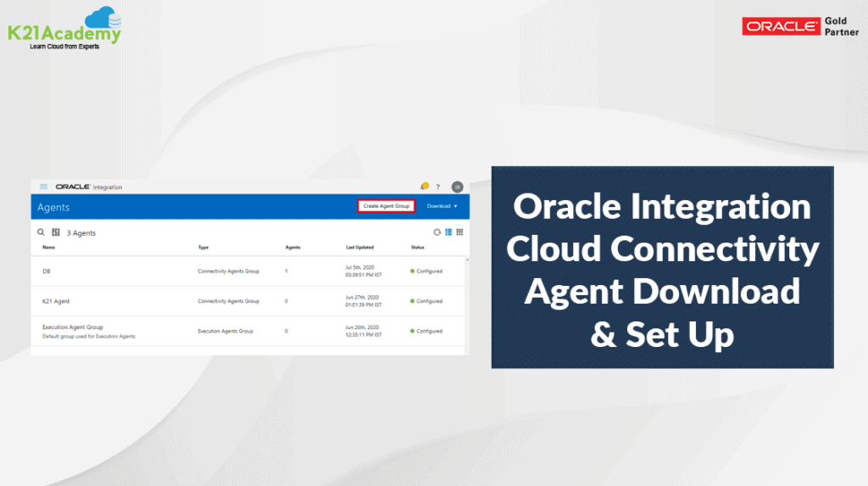
Task: Click the K21Academy logo
Action: (64, 28)
